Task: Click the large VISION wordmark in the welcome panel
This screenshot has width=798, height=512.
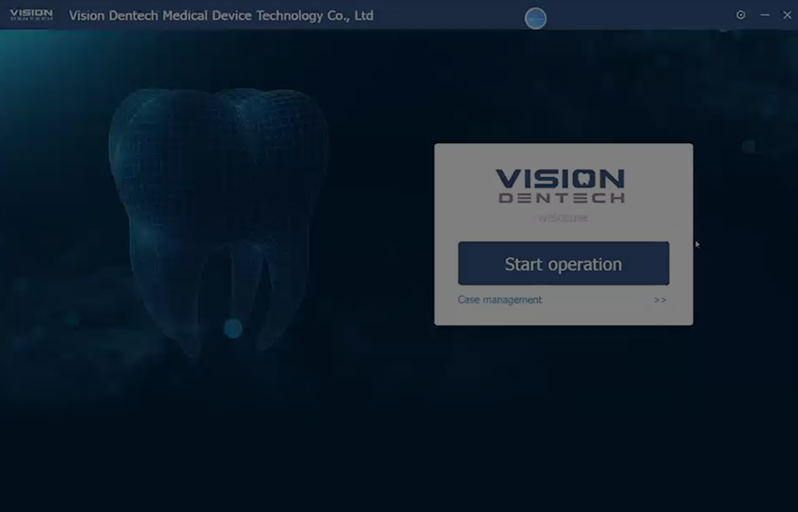Action: 560,179
